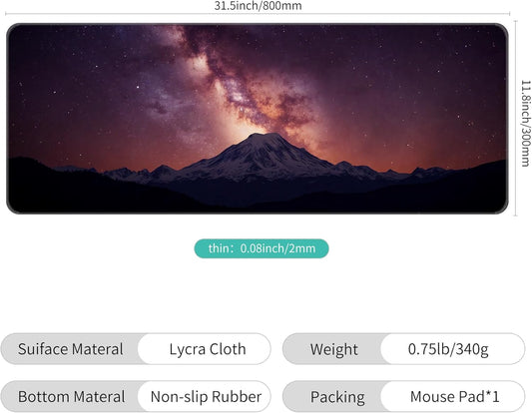Click the 0.75lb/340g value pill
The width and height of the screenshot is (532, 413).
click(452, 349)
